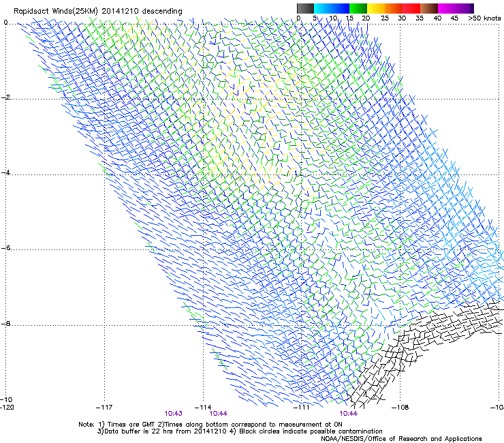Click the latitude label '-2' on left axis
This screenshot has width=504, height=443.
point(5,97)
